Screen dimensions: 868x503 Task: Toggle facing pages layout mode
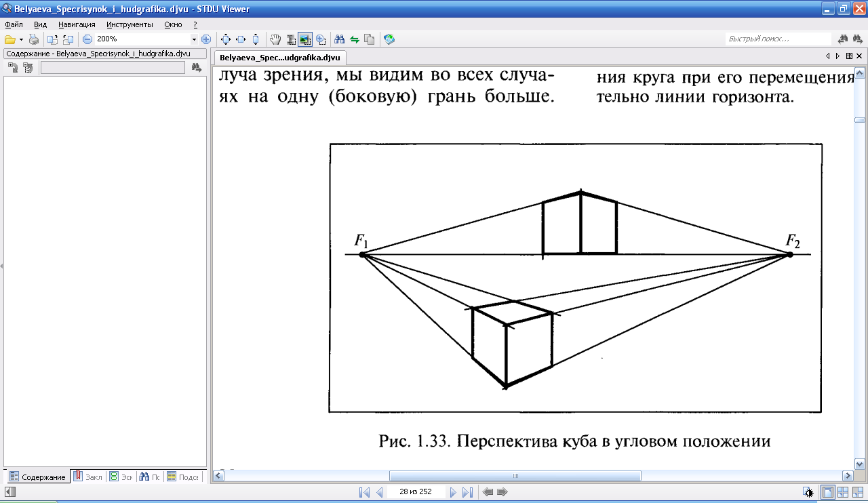click(x=843, y=492)
